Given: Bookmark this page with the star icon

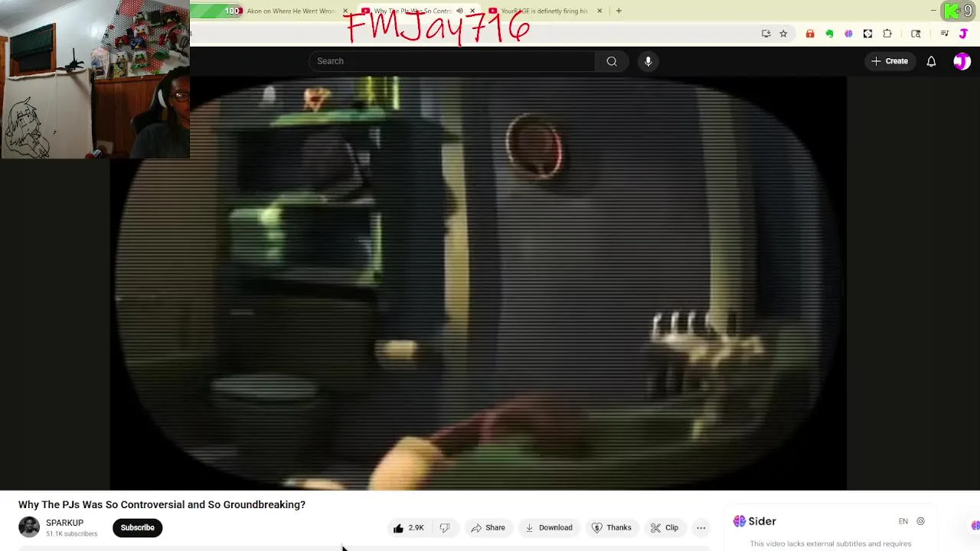Looking at the screenshot, I should 783,34.
